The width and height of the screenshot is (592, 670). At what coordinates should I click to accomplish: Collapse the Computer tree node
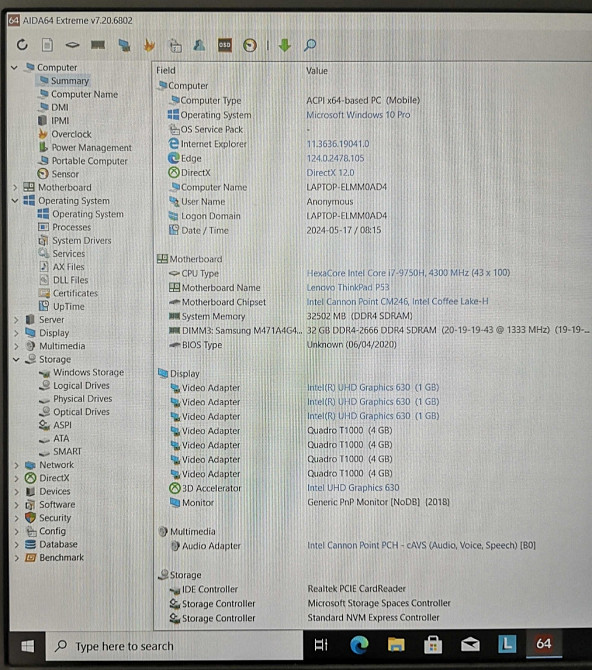(x=15, y=68)
